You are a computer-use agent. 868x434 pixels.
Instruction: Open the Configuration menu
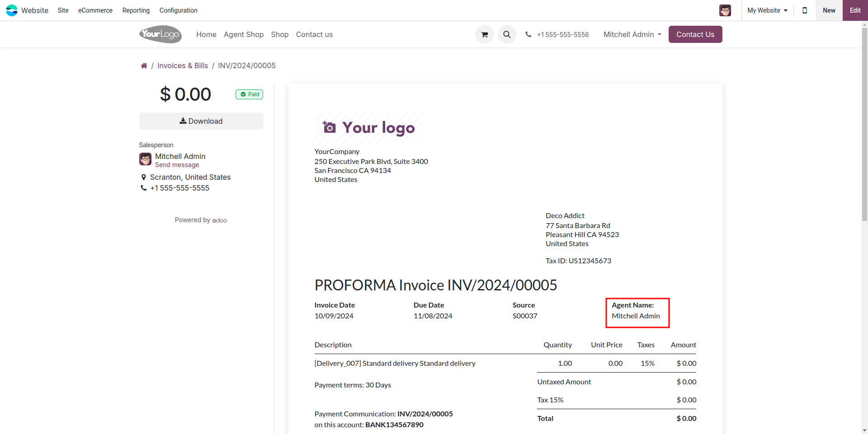(178, 10)
